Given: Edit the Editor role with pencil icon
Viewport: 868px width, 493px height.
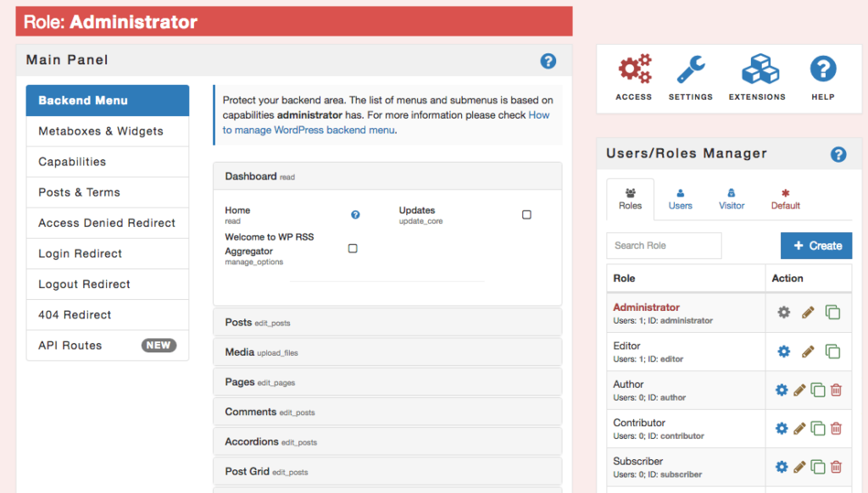Looking at the screenshot, I should [807, 351].
